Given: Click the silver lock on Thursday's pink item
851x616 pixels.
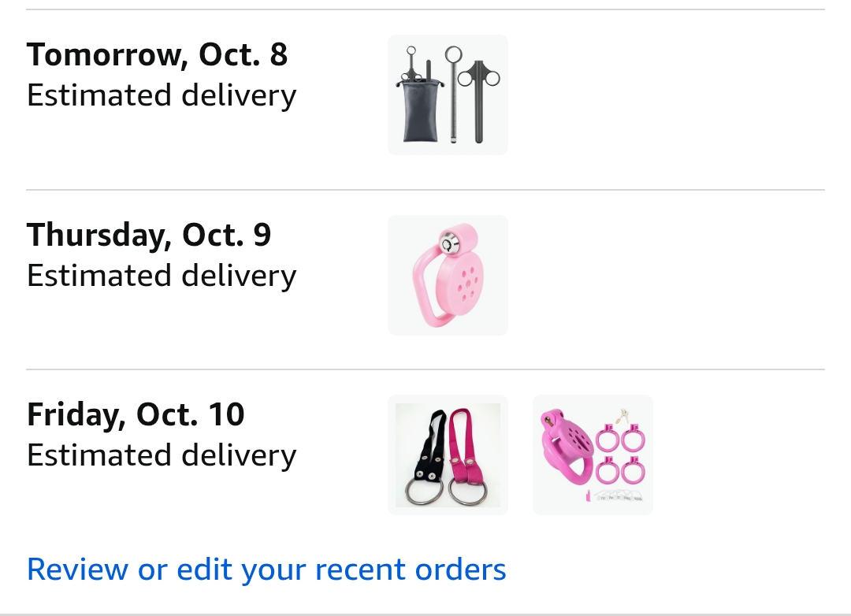Looking at the screenshot, I should [x=448, y=244].
